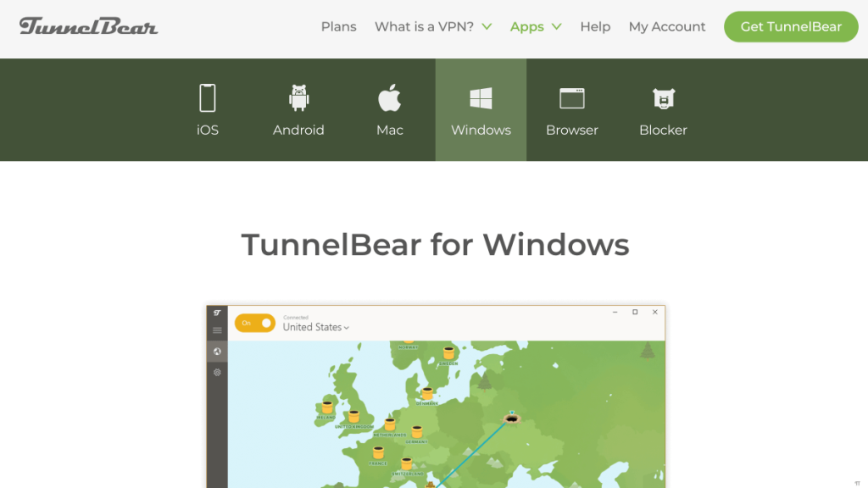Select the Blocker bear icon
The image size is (868, 488).
[663, 98]
